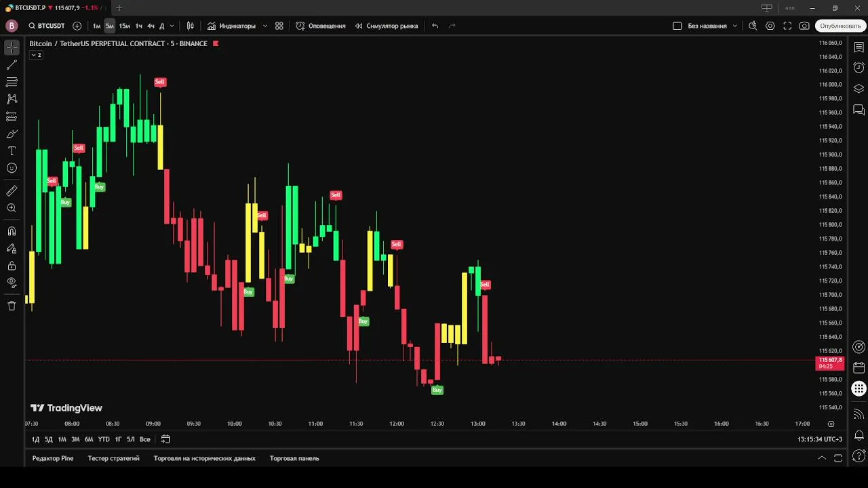The height and width of the screenshot is (488, 868).
Task: Open the emoji icons tool
Action: coord(12,168)
